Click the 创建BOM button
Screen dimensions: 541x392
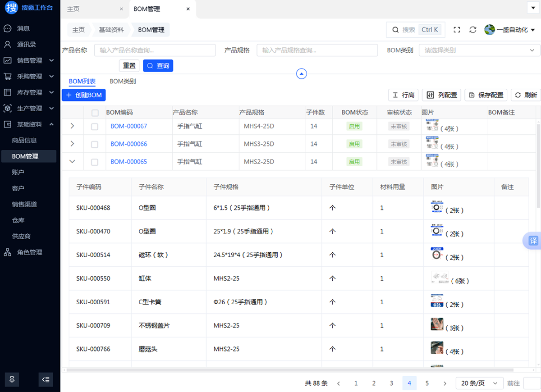tap(84, 95)
